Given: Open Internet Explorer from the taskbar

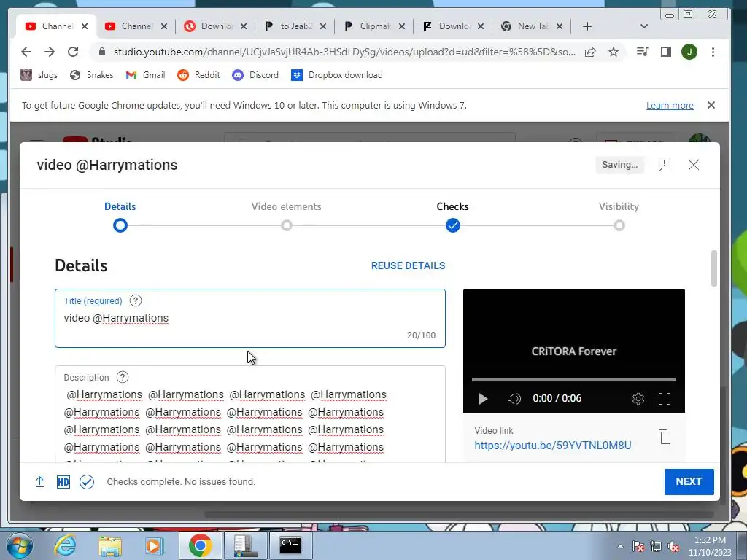Looking at the screenshot, I should click(x=64, y=545).
